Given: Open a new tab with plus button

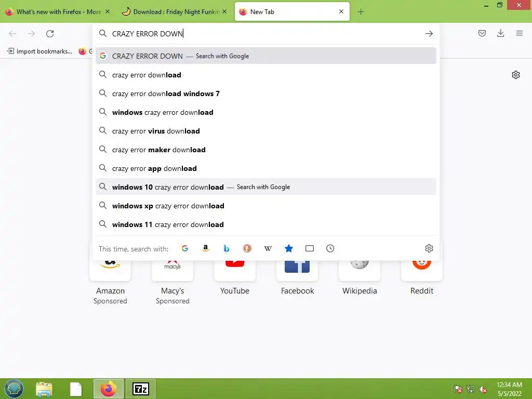Looking at the screenshot, I should 361,12.
